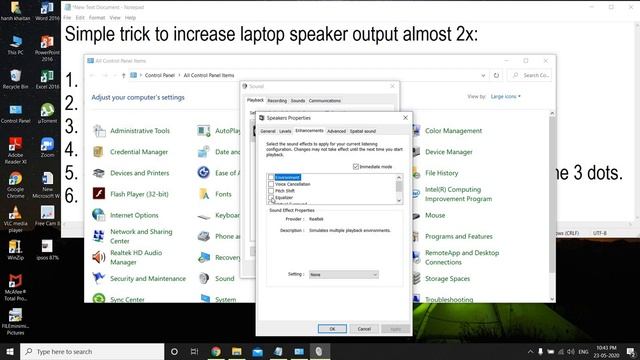Open Notepad View menu
This screenshot has width=640, height=360.
coord(115,18)
